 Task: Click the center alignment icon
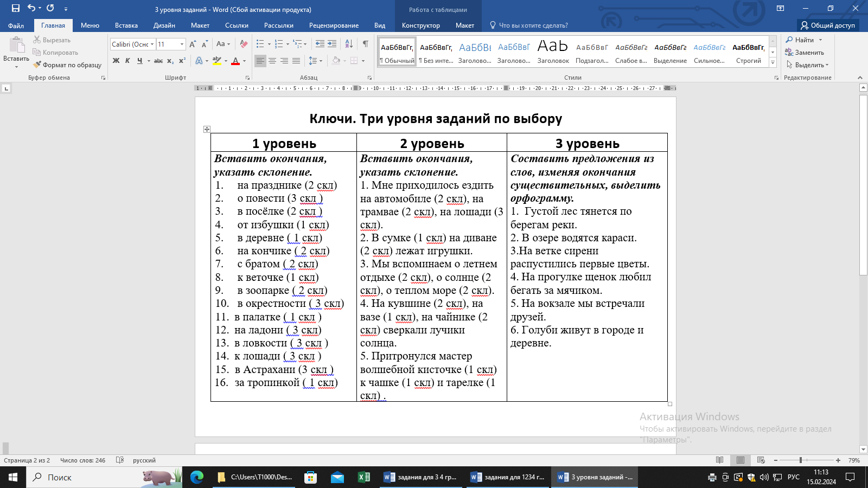coord(272,61)
